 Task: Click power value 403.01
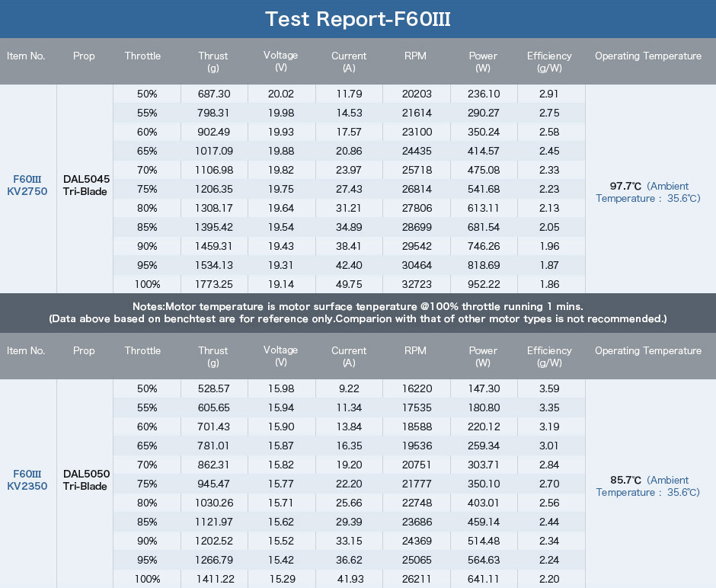click(x=484, y=503)
